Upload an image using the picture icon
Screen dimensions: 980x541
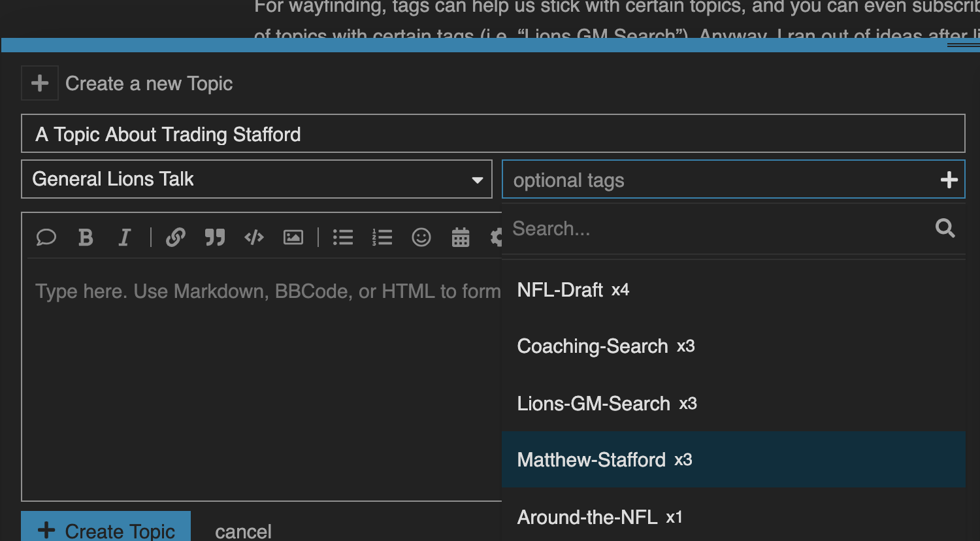[293, 237]
